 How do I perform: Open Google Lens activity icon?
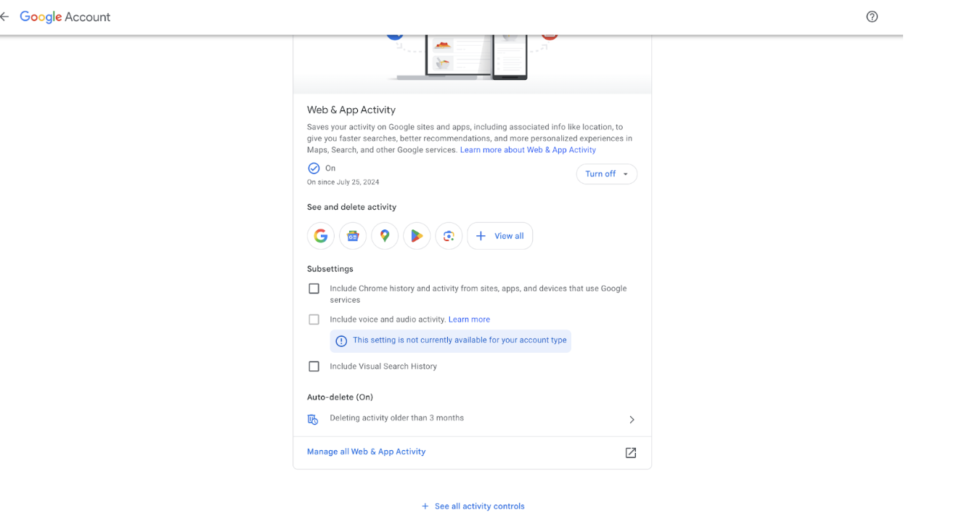pos(449,236)
